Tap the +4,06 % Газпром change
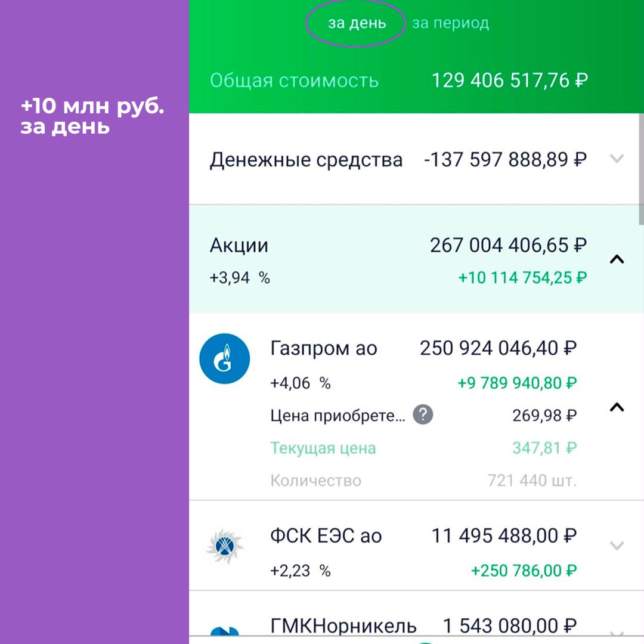The height and width of the screenshot is (644, 644). coord(300,383)
